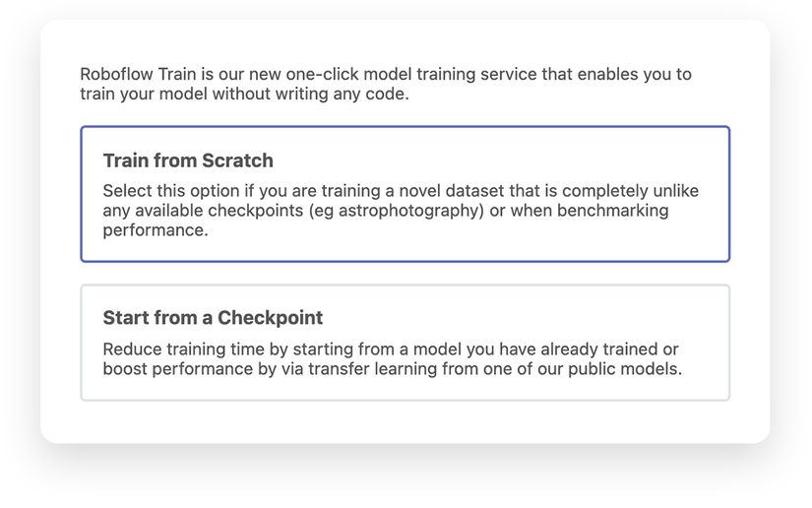Click the "Train from Scratch" heading

(188, 160)
